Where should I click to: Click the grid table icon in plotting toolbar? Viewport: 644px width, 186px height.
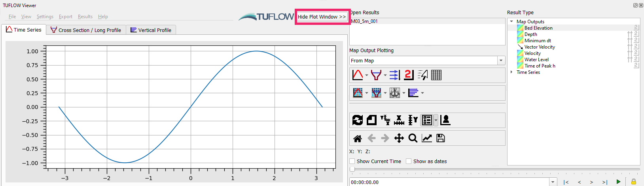coord(436,75)
